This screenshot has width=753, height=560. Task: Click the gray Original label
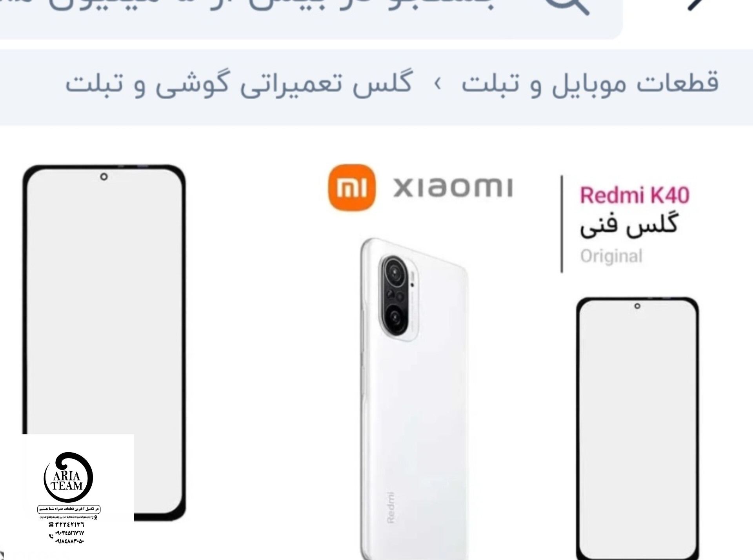(611, 256)
